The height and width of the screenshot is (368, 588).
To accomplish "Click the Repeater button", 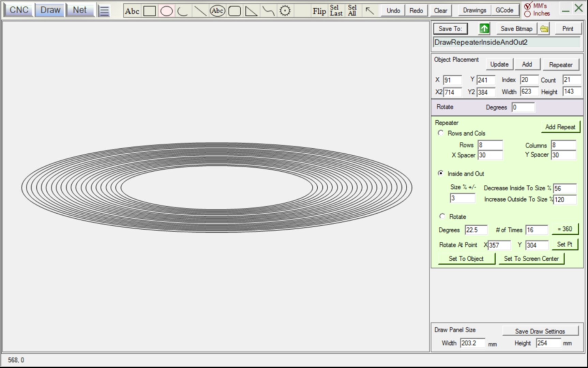I will point(561,64).
